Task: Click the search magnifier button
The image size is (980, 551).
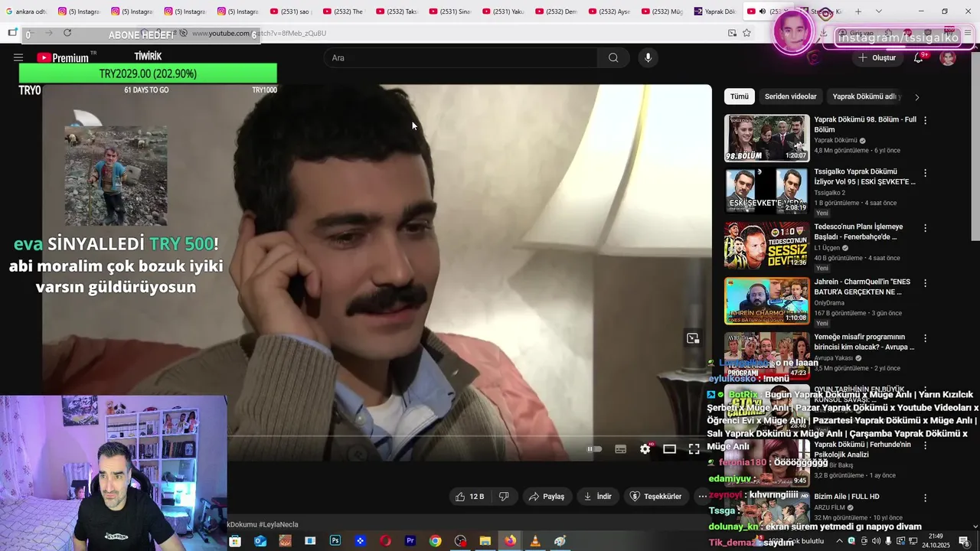Action: 613,57
